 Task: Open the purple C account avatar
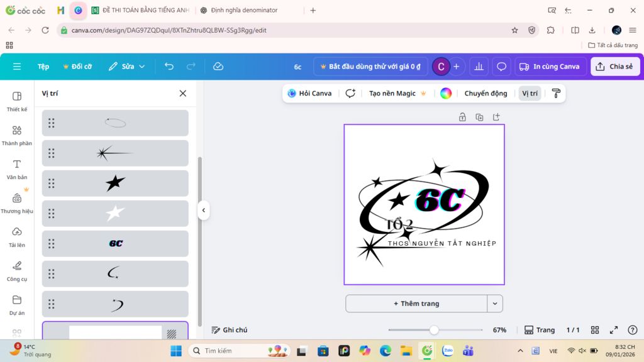[x=441, y=67]
